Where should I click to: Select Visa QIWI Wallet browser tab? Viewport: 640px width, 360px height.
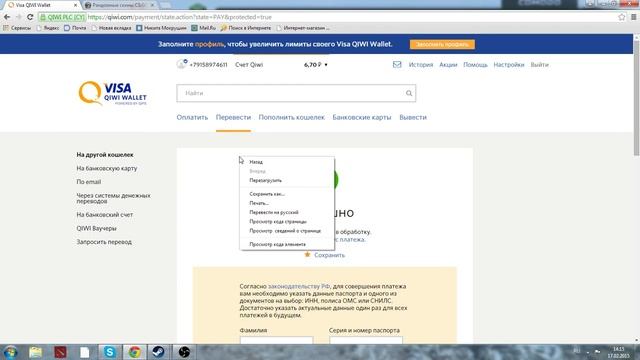(x=41, y=5)
